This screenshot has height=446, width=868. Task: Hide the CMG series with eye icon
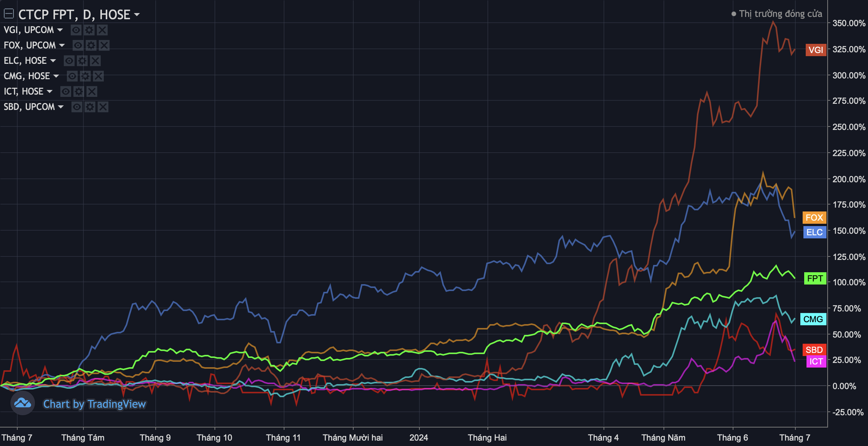click(x=72, y=76)
